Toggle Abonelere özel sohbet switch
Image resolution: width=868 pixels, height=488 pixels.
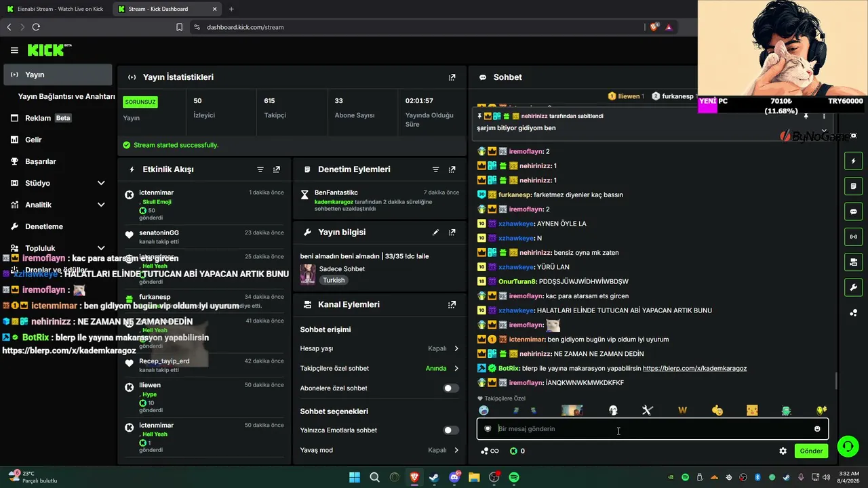(x=451, y=388)
